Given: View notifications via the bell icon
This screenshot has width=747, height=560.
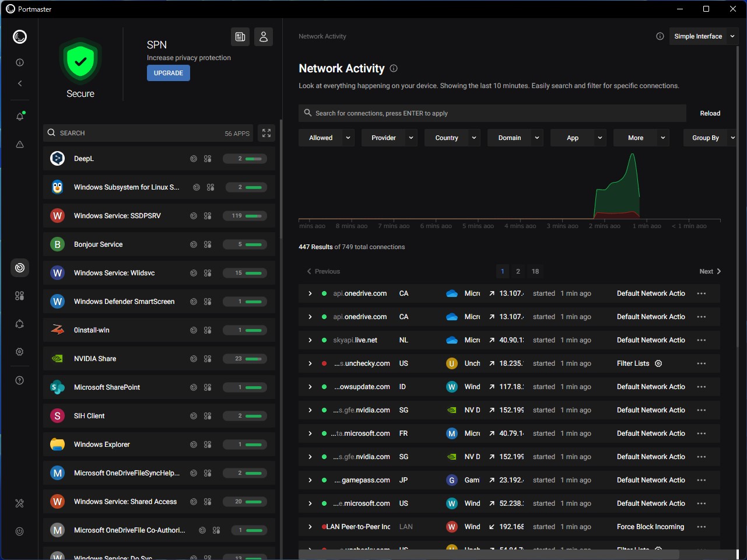Looking at the screenshot, I should click(19, 116).
